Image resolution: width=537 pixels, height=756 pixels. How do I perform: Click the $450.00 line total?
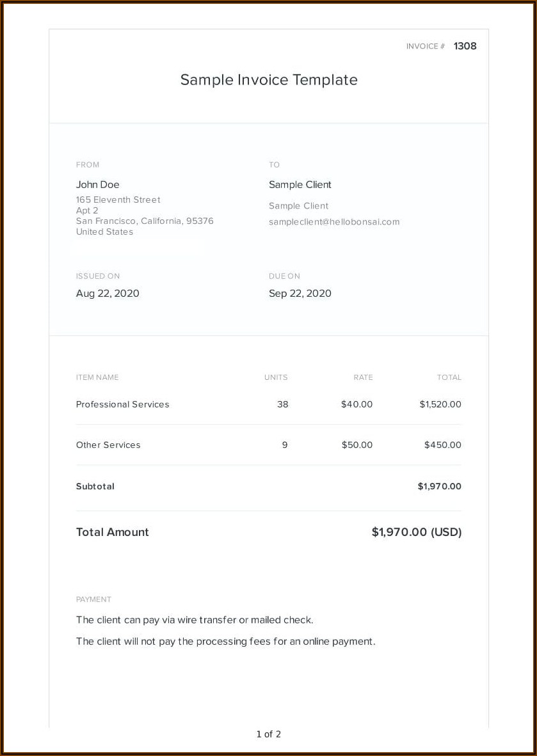click(442, 445)
